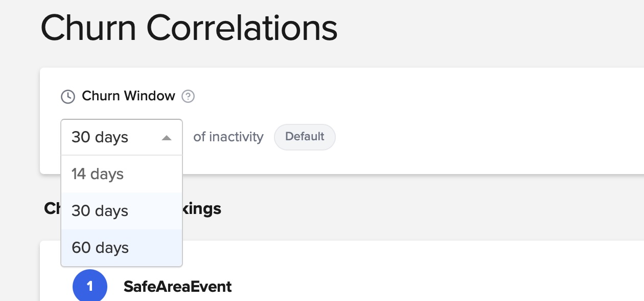Click the Churn Correlations page title
The image size is (644, 301).
189,28
